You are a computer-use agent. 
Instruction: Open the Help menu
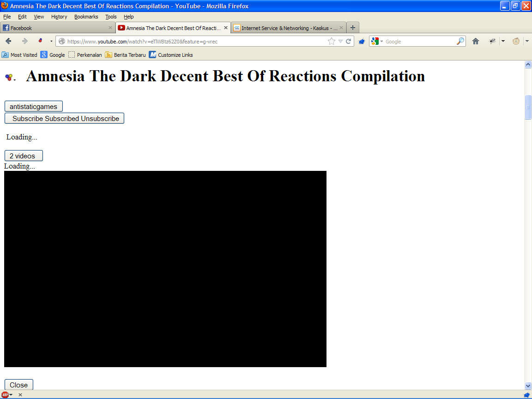pos(128,17)
